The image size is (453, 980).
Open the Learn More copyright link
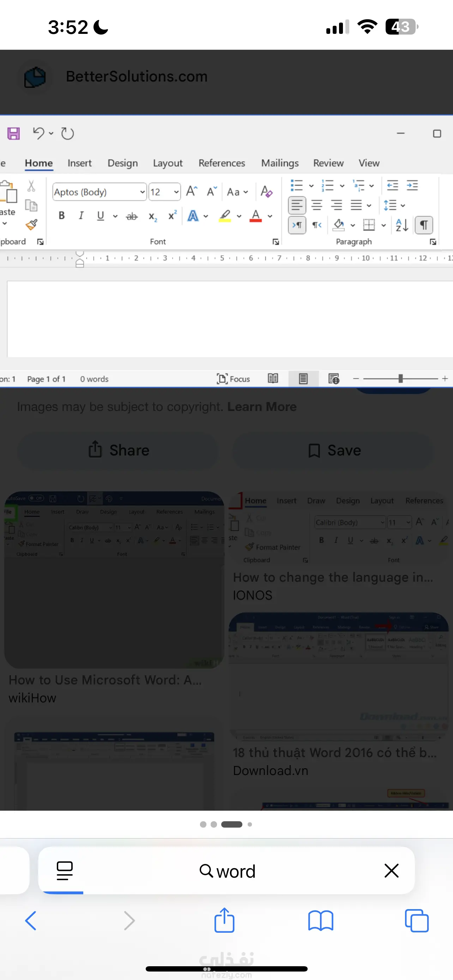tap(262, 407)
